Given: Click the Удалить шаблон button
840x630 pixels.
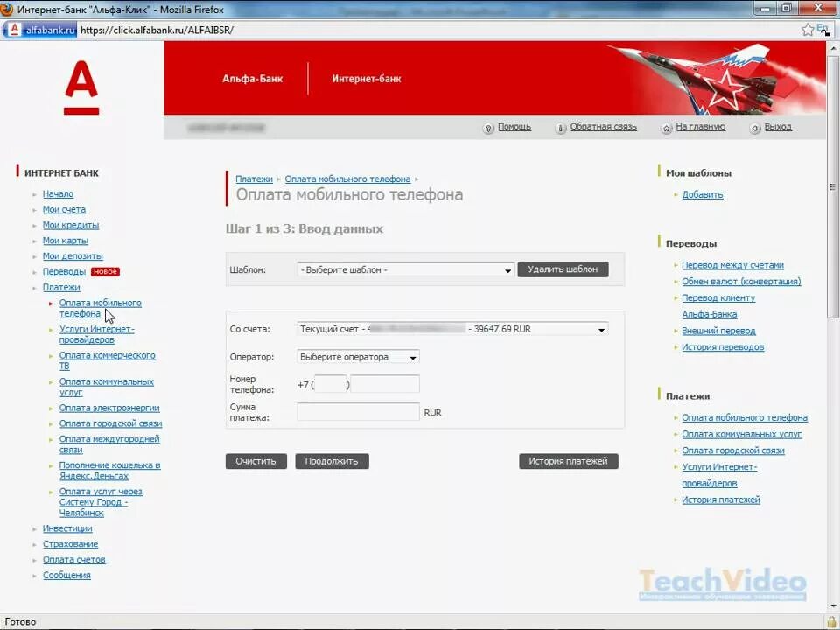Looking at the screenshot, I should (x=563, y=269).
